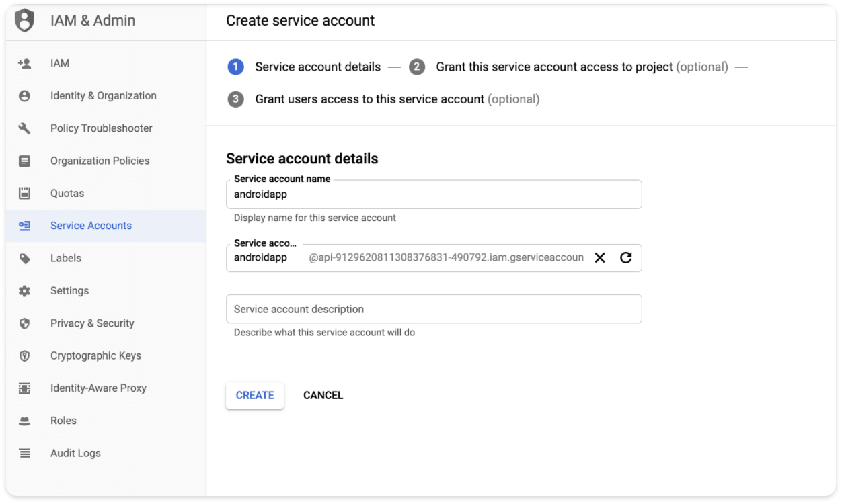
Task: Click the Roles hat icon
Action: pos(25,421)
